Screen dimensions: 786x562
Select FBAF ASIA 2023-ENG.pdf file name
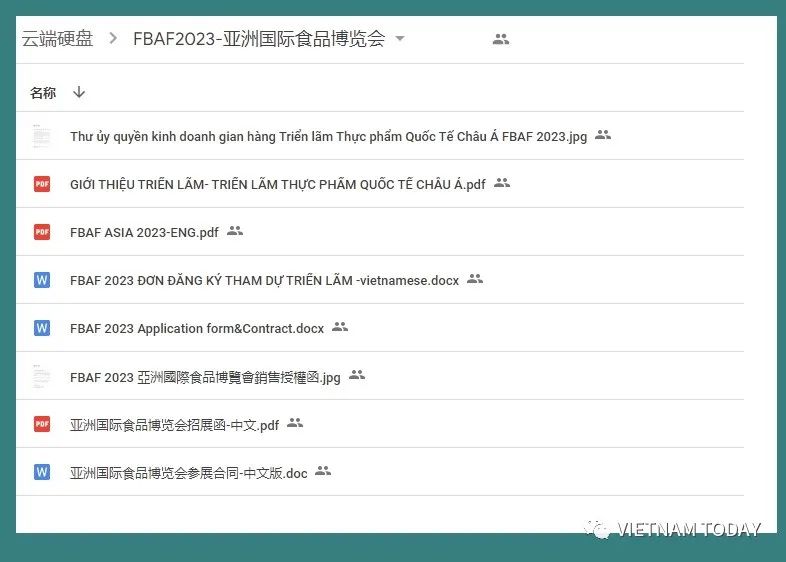point(144,233)
